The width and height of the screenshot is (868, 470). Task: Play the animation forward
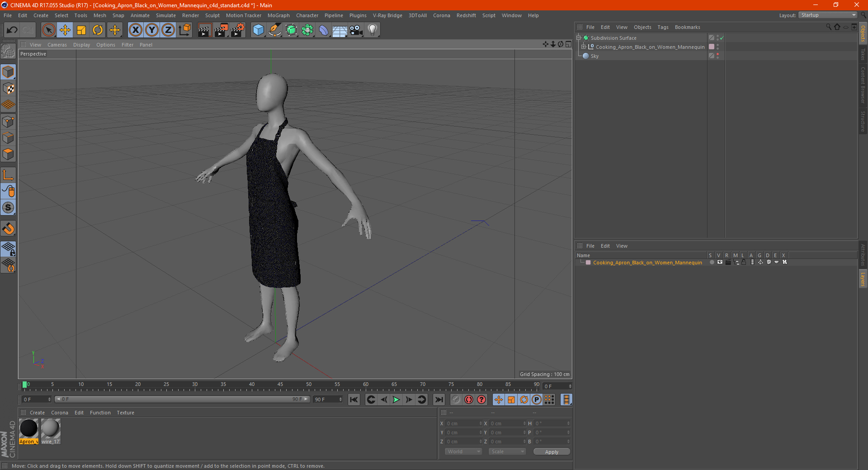(x=396, y=399)
